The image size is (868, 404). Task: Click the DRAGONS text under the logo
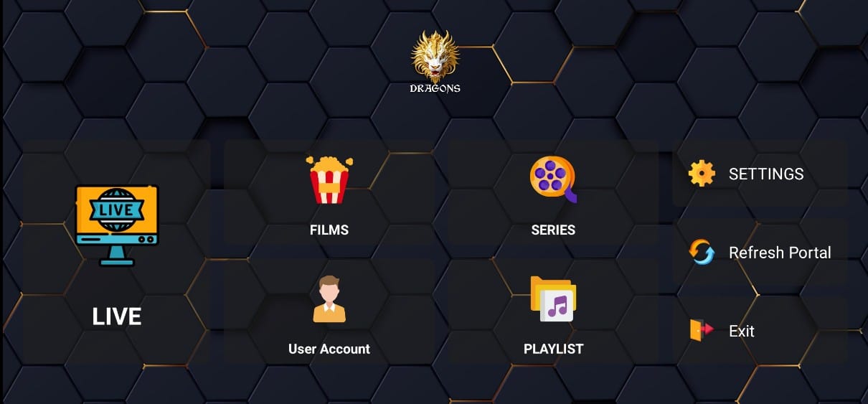point(435,89)
